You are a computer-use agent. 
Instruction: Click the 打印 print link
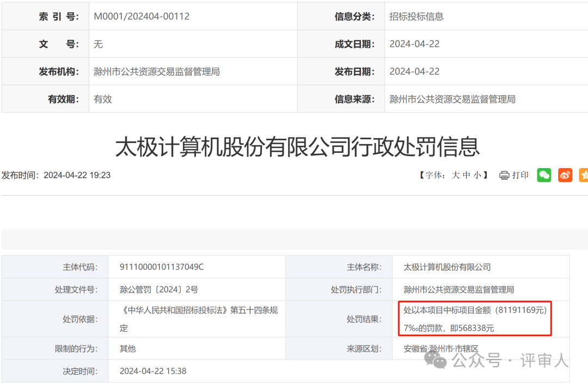(x=520, y=175)
